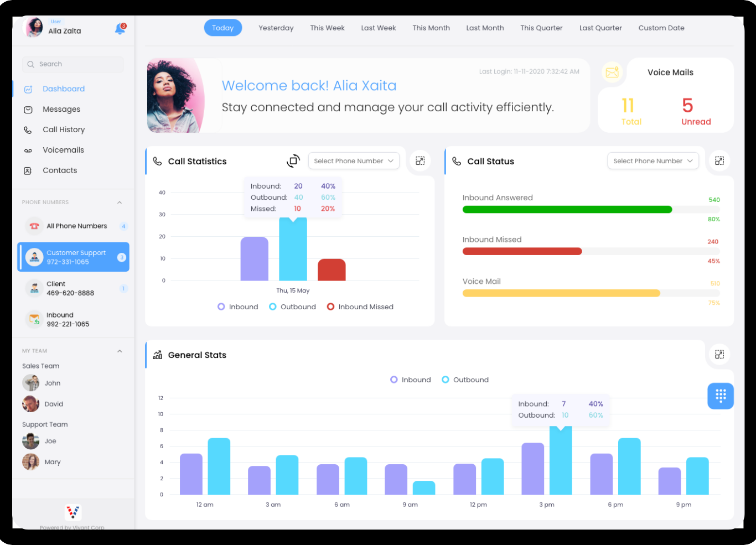The image size is (756, 545).
Task: Click the notification bell icon
Action: [x=120, y=29]
